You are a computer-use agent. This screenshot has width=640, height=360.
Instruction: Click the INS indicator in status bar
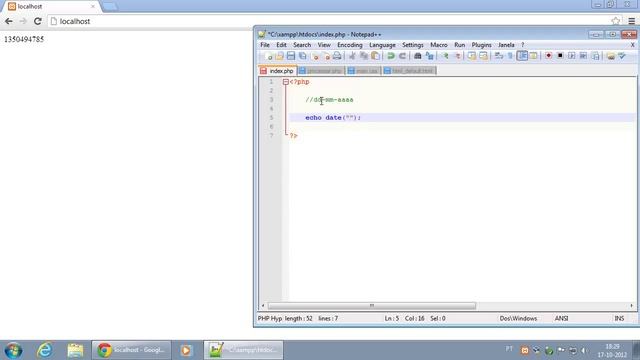(x=619, y=318)
